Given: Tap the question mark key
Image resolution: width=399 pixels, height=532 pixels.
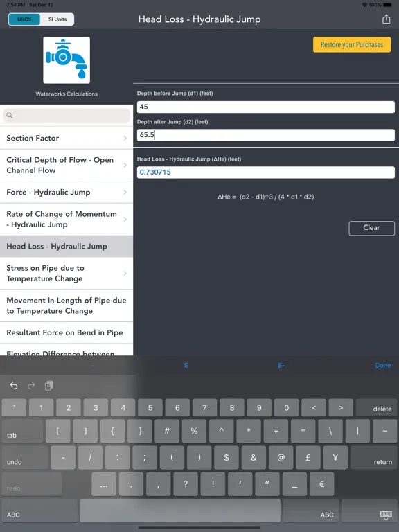Looking at the screenshot, I should pyautogui.click(x=186, y=484).
